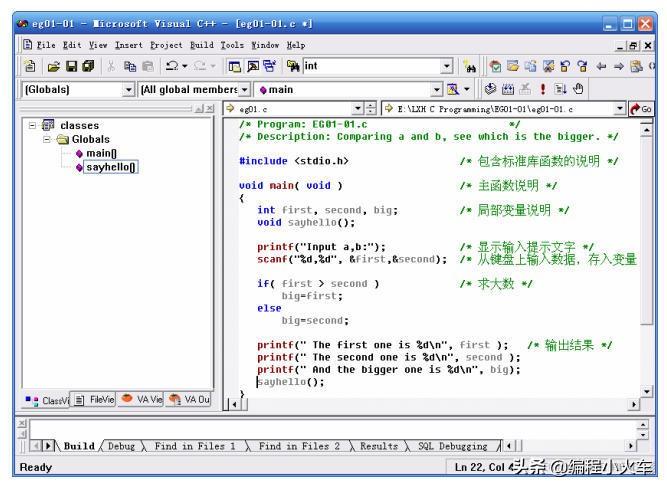Click the Visual Assist two-documents copy icon
Screen dimensions: 667x490
pyautogui.click(x=530, y=66)
